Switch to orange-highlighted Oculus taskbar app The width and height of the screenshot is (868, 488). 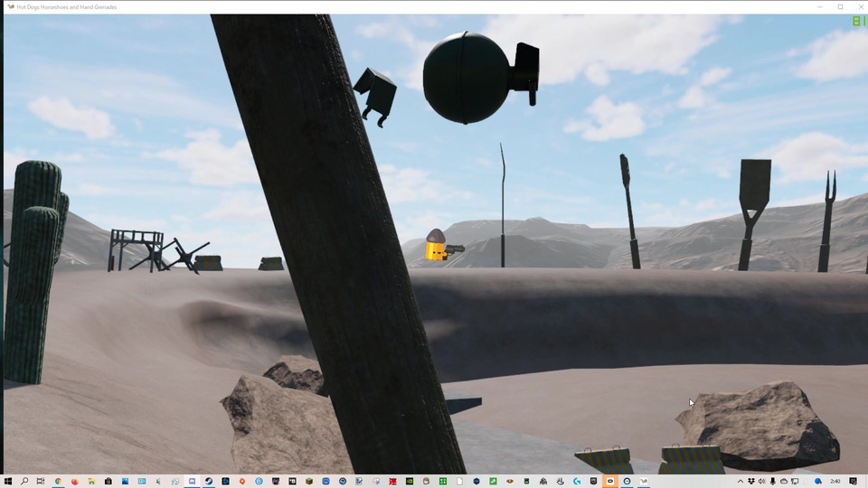click(610, 482)
